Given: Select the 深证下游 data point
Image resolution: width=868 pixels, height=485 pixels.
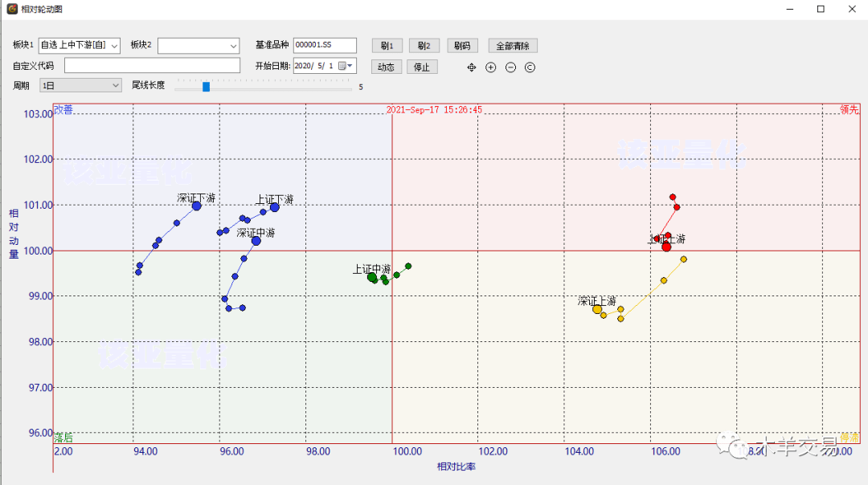Looking at the screenshot, I should (196, 206).
